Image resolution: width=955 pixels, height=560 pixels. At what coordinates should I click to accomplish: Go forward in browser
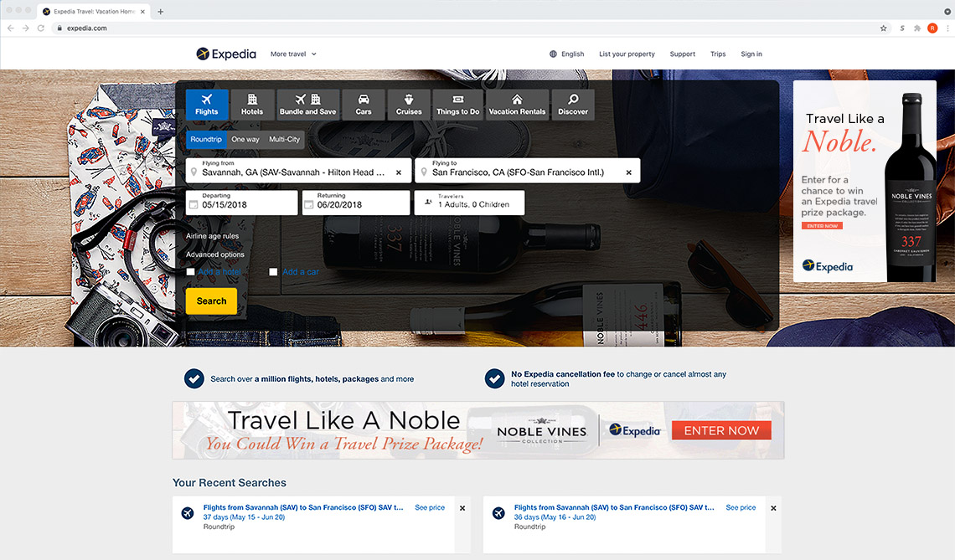point(26,28)
